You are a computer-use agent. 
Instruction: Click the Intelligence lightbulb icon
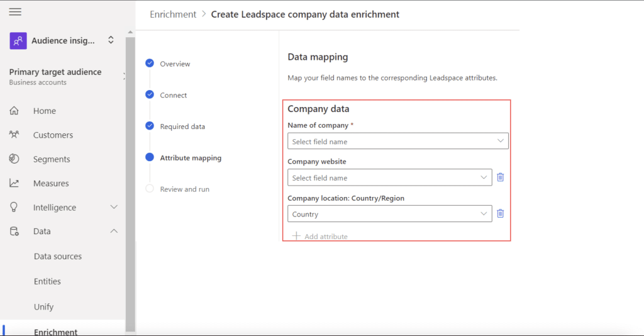[14, 207]
